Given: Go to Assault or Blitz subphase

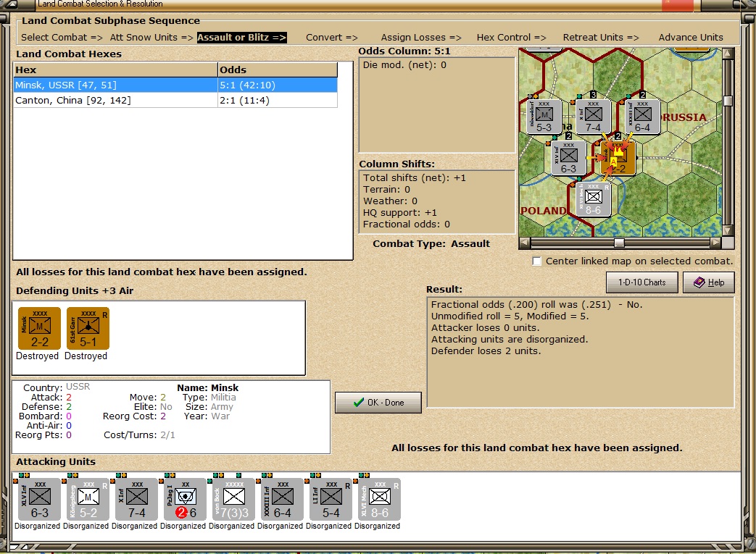Looking at the screenshot, I should pyautogui.click(x=241, y=37).
